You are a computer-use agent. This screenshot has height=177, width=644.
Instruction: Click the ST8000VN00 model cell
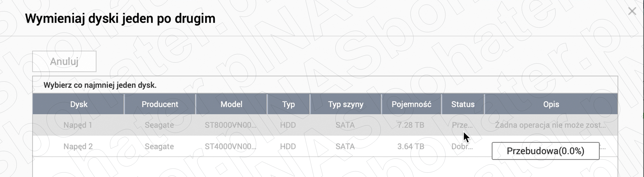pyautogui.click(x=230, y=125)
